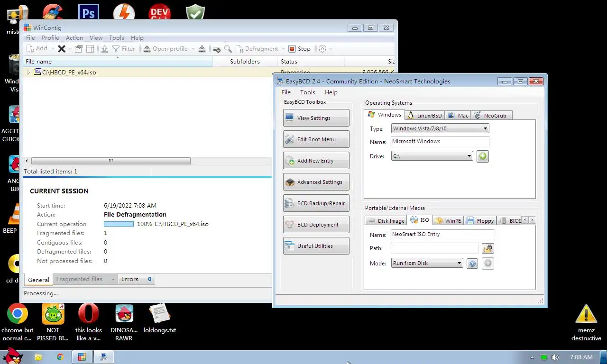Click the Remove (X) icon in WinContig toolbar
The image size is (607, 364).
click(x=62, y=49)
